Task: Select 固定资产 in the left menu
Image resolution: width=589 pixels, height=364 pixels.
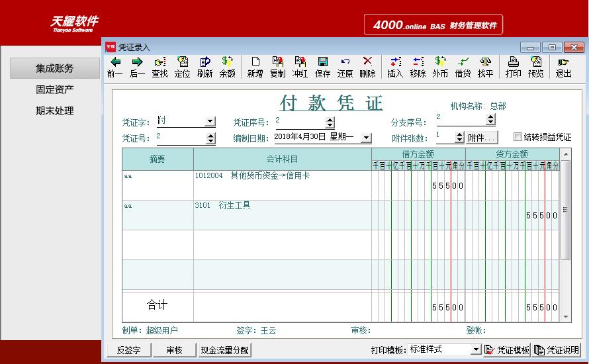Action: coord(54,89)
